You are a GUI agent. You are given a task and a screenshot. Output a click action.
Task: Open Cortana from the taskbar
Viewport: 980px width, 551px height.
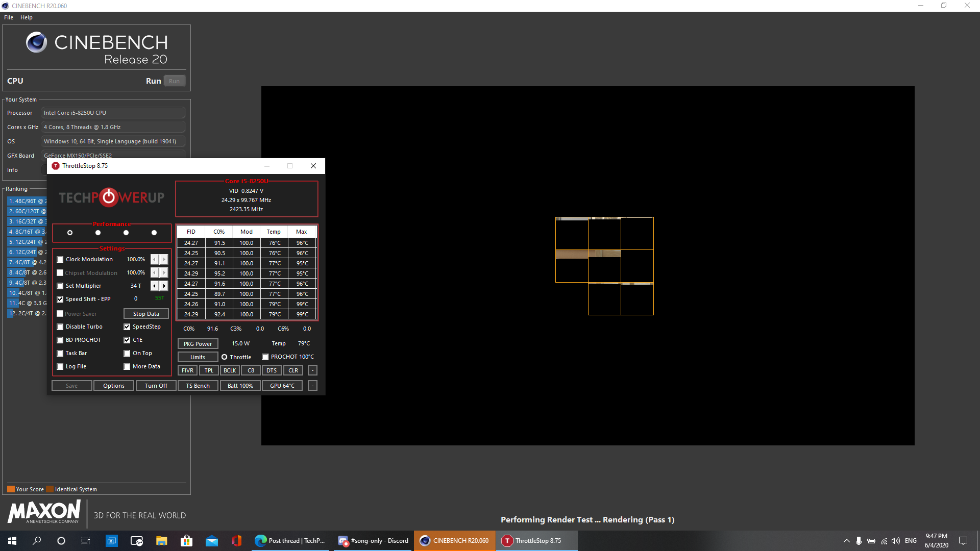[x=61, y=541]
